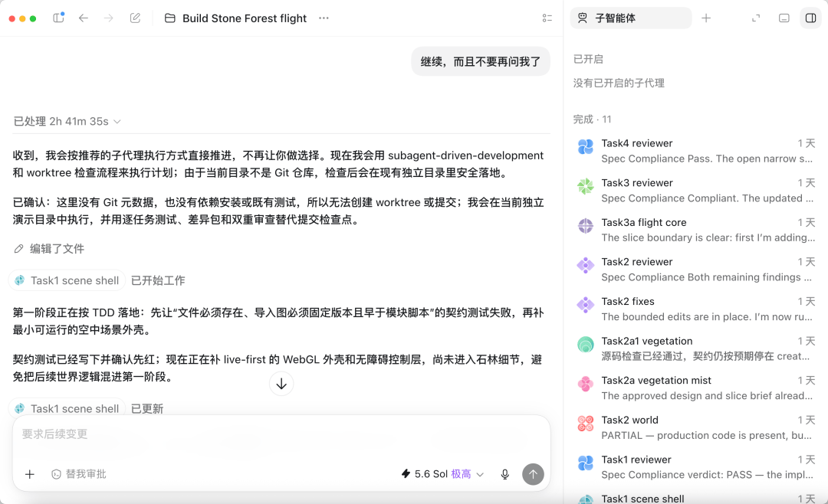Screen dimensions: 828x504
Task: Select the 子智能体 tab
Action: click(631, 18)
